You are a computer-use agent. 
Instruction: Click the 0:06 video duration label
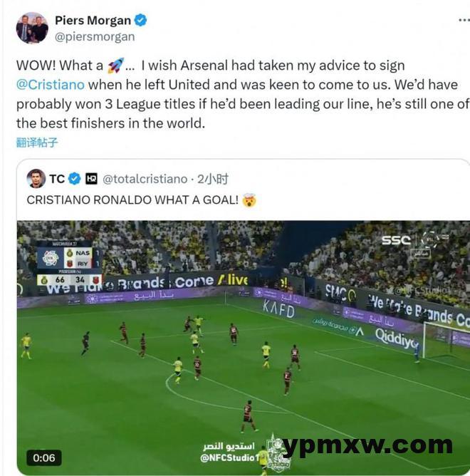coord(44,457)
